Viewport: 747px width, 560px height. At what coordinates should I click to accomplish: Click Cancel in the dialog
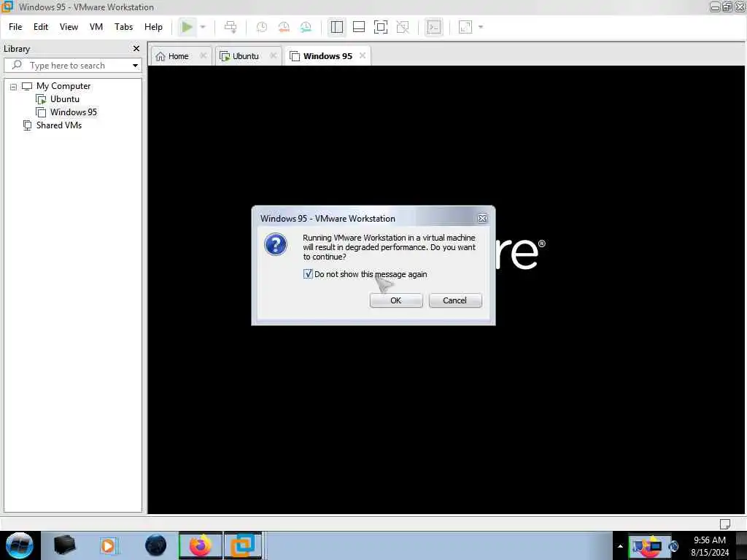tap(454, 300)
